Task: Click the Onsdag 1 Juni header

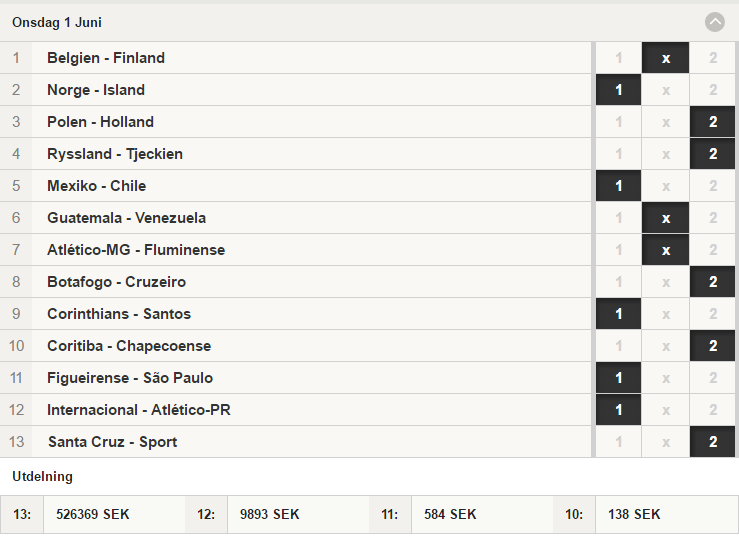Action: (57, 22)
